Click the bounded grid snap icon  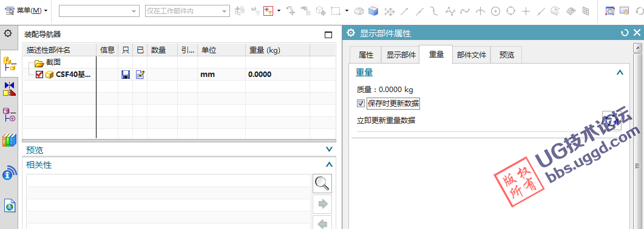pyautogui.click(x=586, y=11)
